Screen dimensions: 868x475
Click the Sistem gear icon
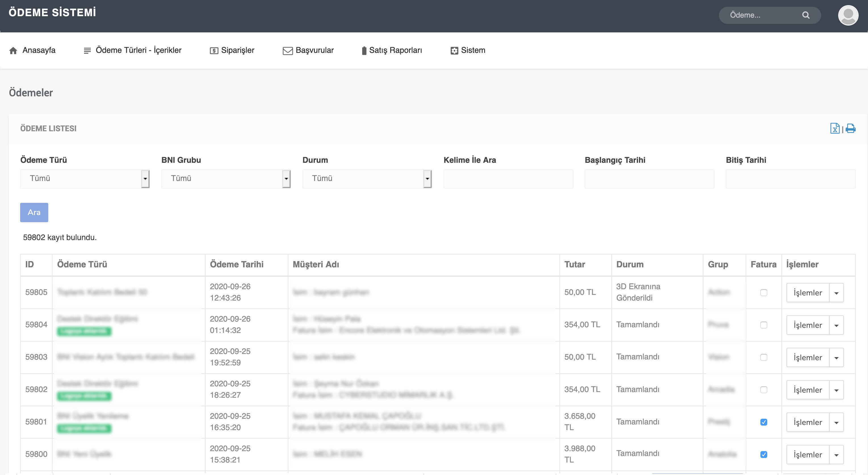point(454,51)
